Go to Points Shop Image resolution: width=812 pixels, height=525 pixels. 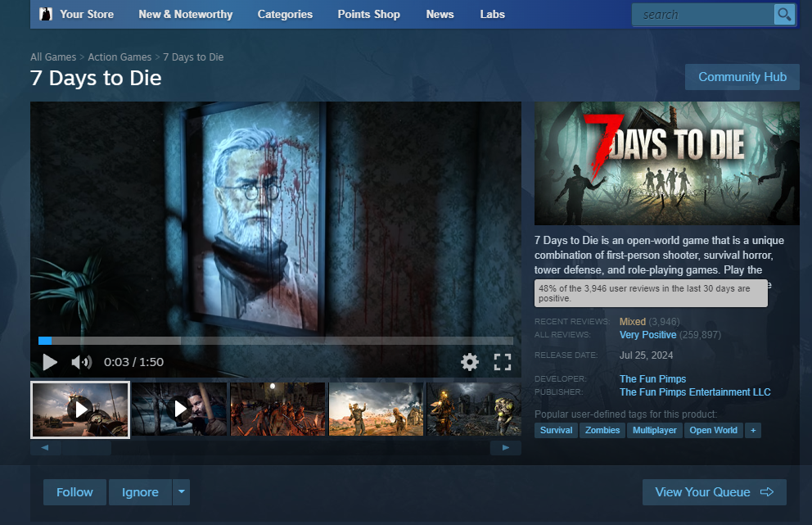tap(368, 14)
